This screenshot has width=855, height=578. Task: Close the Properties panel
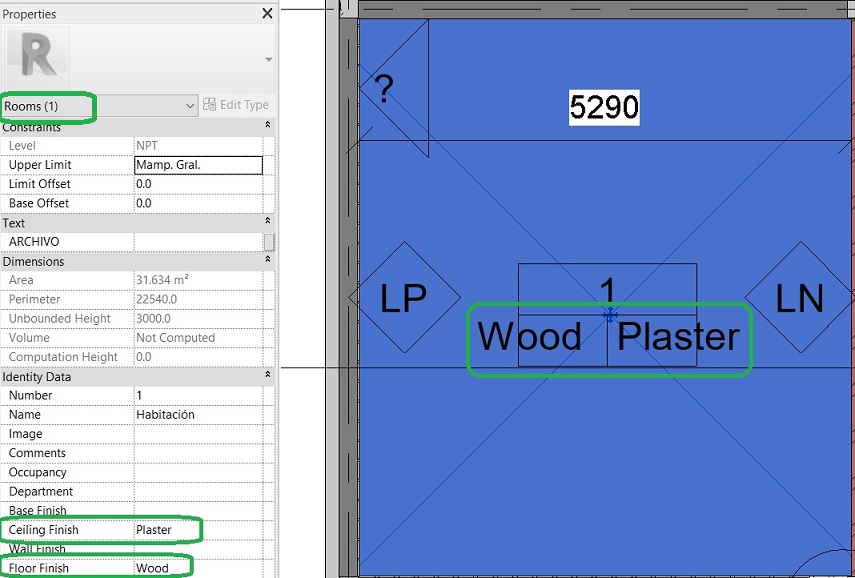tap(266, 13)
